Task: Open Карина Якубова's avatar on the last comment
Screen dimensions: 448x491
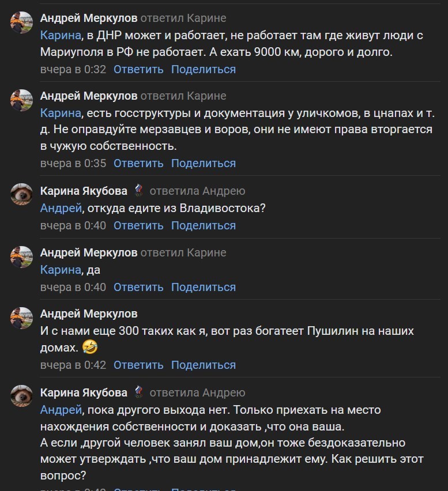Action: pos(22,396)
